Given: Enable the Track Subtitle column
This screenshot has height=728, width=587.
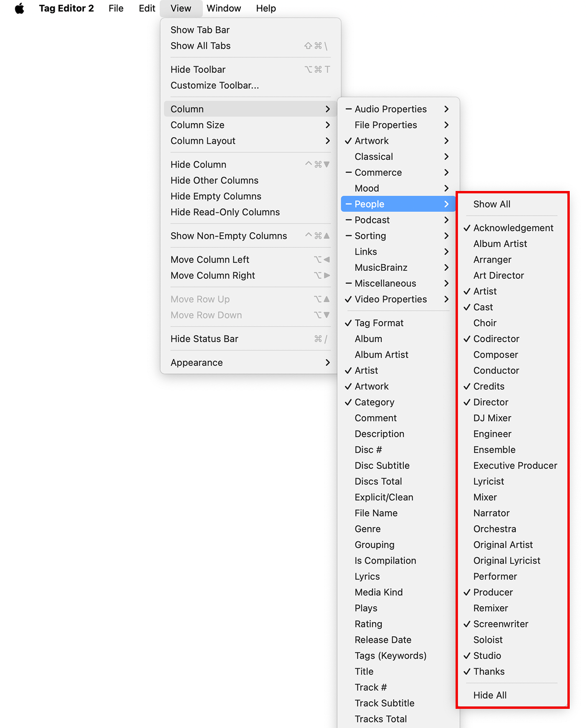Looking at the screenshot, I should click(x=398, y=703).
